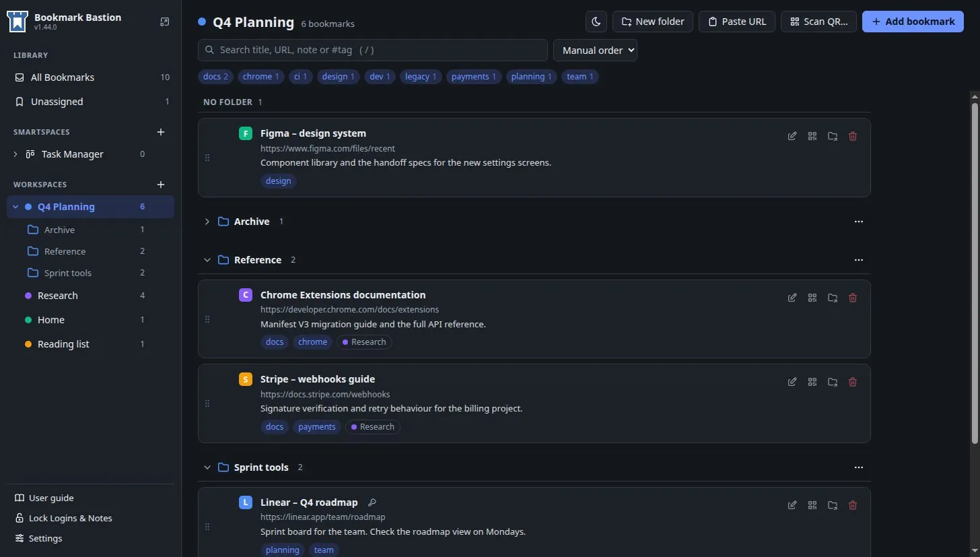Click the Paste URL button

(x=737, y=22)
